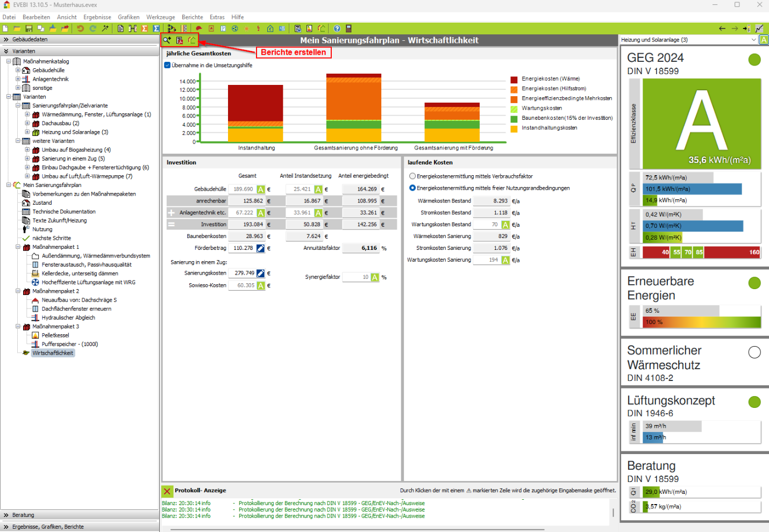Image resolution: width=769 pixels, height=532 pixels.
Task: Click the red X icon in Protokoll-Anzeige
Action: pos(167,491)
